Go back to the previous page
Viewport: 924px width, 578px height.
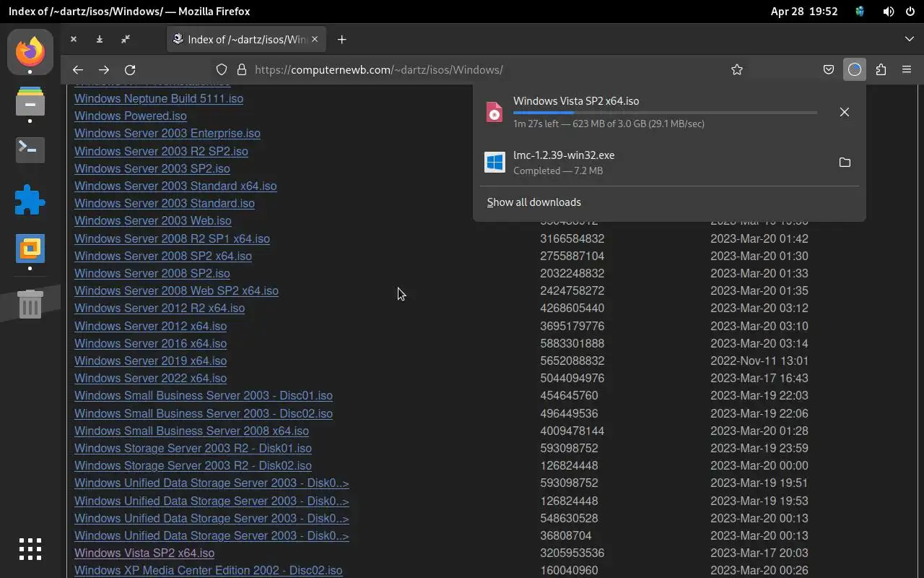pos(78,69)
